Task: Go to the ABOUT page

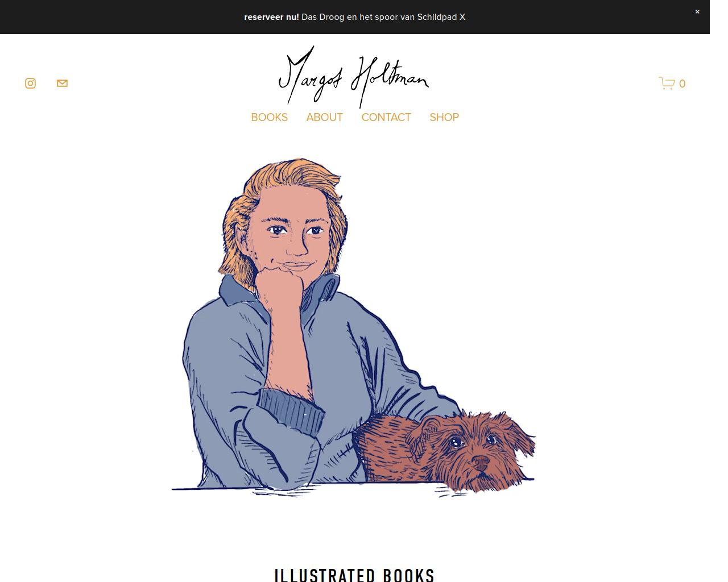Action: point(324,117)
